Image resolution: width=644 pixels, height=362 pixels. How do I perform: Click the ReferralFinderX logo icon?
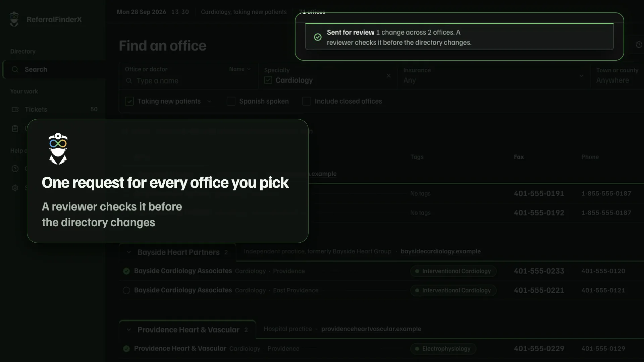(x=14, y=19)
